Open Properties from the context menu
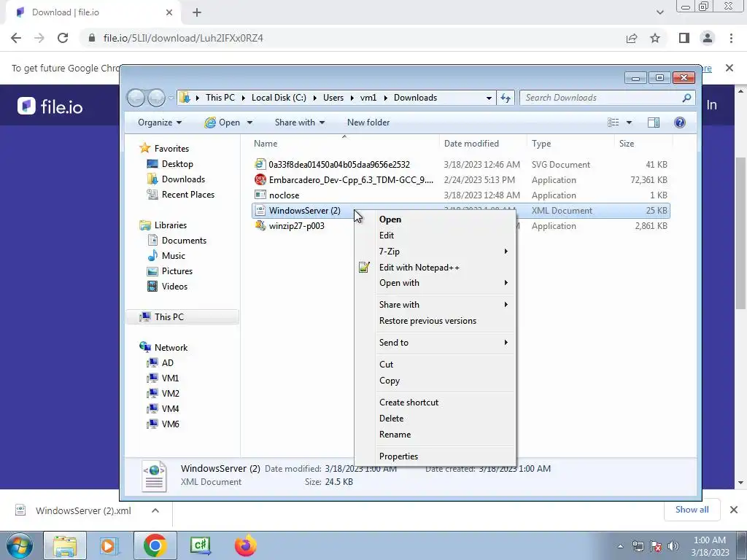 [398, 456]
